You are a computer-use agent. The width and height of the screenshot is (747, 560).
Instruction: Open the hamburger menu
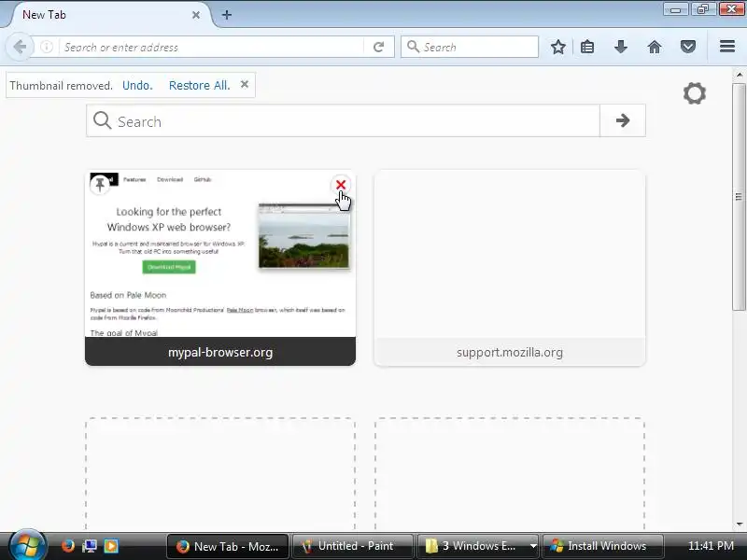[x=727, y=46]
